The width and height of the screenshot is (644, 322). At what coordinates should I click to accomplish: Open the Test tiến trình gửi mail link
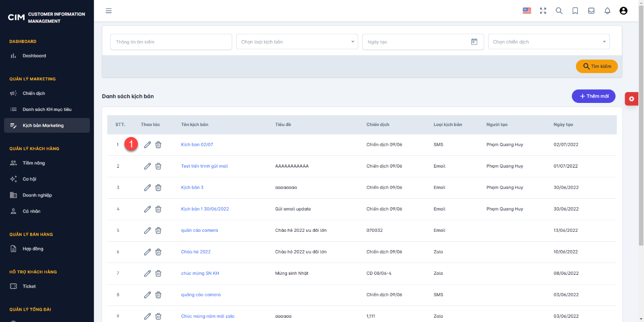205,166
